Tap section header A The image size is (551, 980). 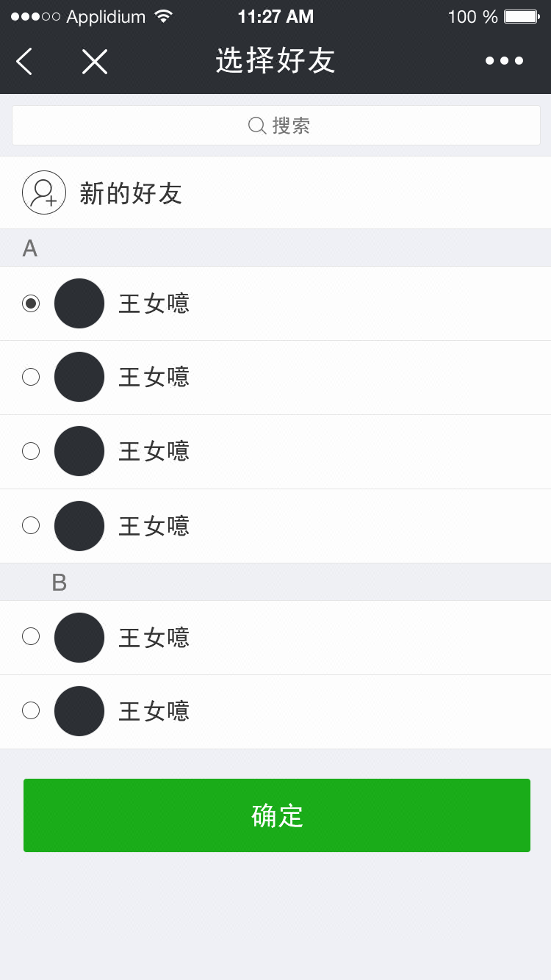[x=275, y=248]
